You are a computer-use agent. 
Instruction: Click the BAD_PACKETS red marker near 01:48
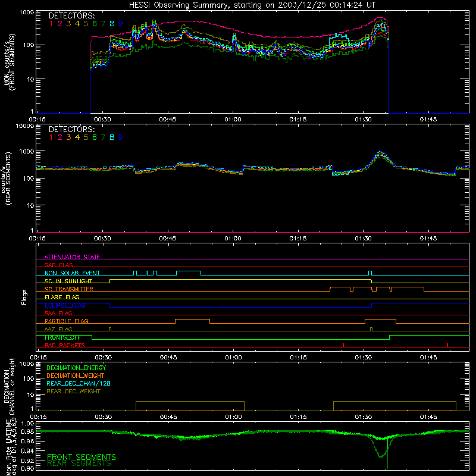[x=447, y=345]
